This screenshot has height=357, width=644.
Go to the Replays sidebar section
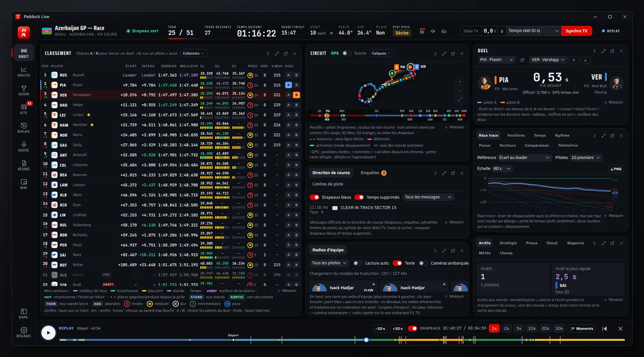(24, 128)
